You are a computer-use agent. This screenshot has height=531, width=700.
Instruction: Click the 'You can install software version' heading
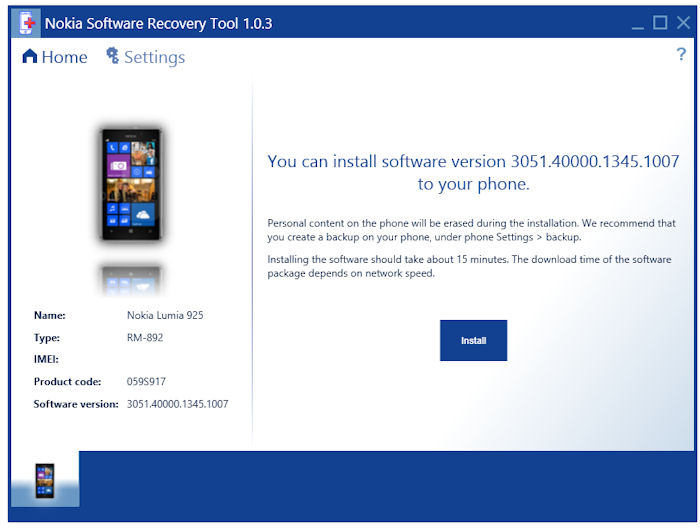(473, 172)
